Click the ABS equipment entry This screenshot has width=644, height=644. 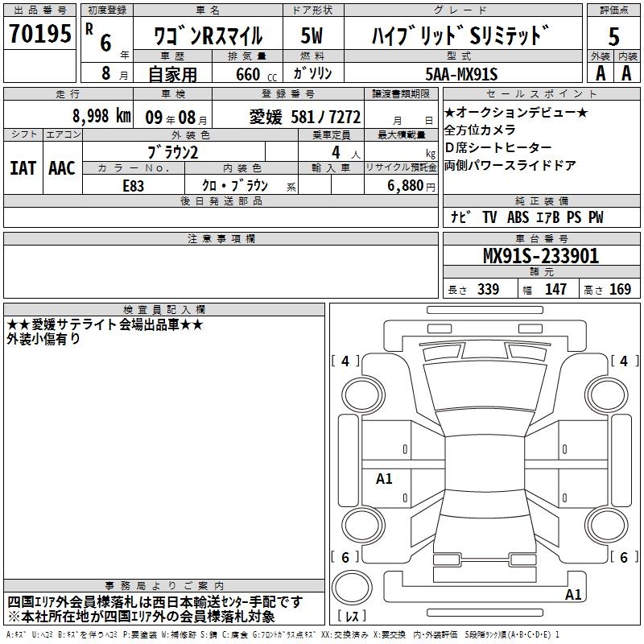[x=518, y=217]
